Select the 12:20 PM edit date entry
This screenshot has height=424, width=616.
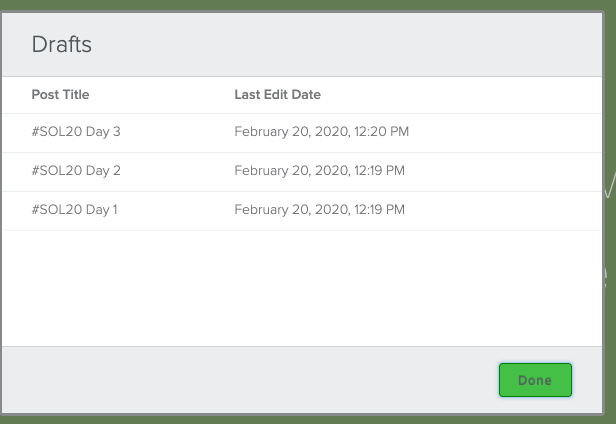[321, 131]
